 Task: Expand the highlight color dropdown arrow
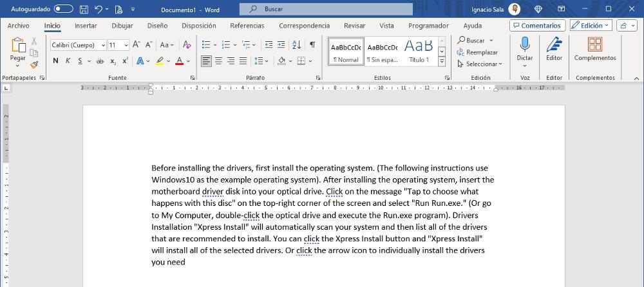[168, 61]
